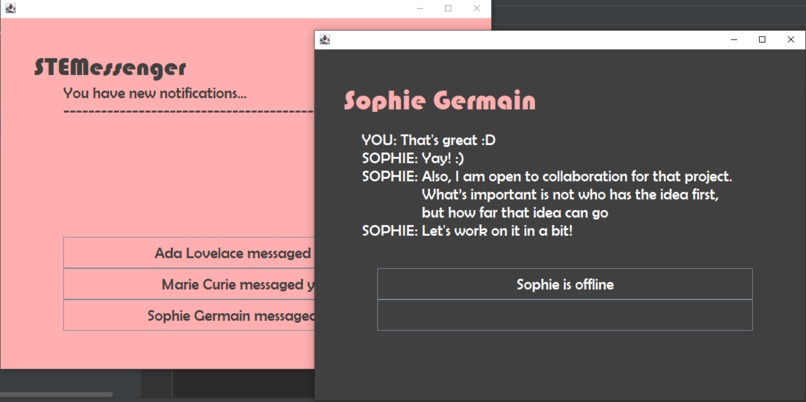Screen dimensions: 806x402
Task: Minimize the STEMessenger notifications window
Action: [420, 8]
